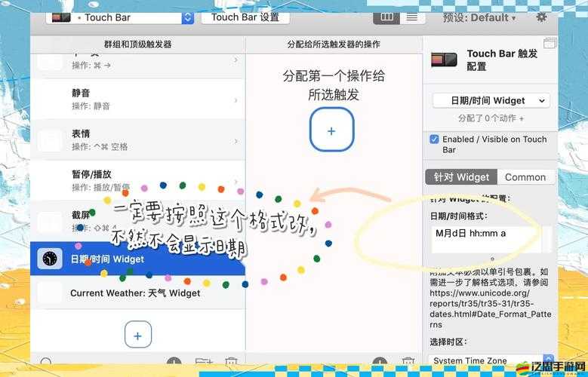Open the 预设: Default preset dropdown
The height and width of the screenshot is (377, 588).
pyautogui.click(x=479, y=17)
